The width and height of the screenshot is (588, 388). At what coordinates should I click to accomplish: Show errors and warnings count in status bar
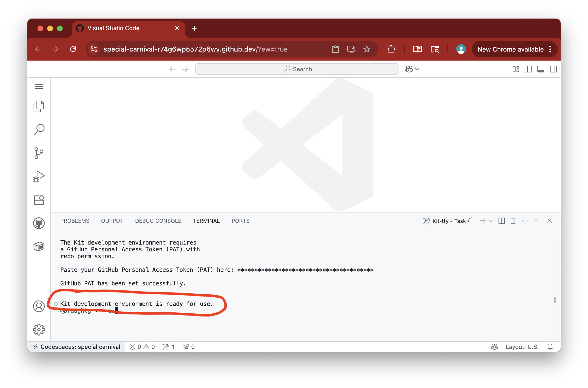click(142, 347)
